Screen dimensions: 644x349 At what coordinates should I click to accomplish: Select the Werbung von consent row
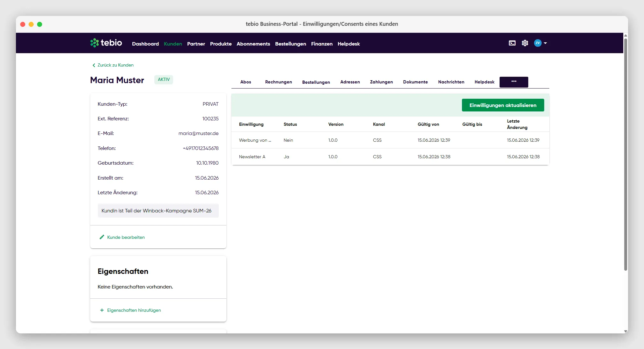click(390, 140)
